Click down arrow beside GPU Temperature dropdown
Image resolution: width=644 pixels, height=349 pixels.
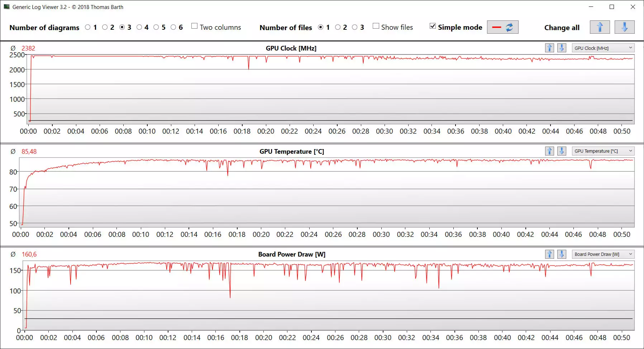point(562,151)
